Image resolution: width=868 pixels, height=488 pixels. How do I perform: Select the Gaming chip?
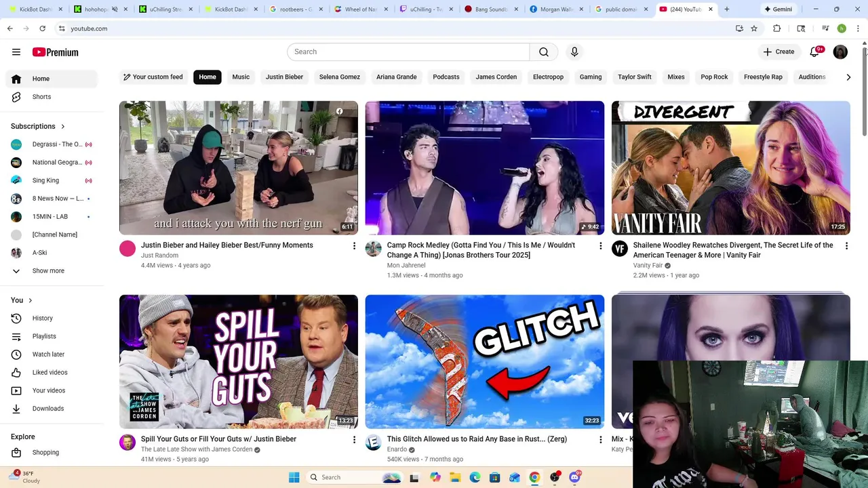tap(591, 77)
